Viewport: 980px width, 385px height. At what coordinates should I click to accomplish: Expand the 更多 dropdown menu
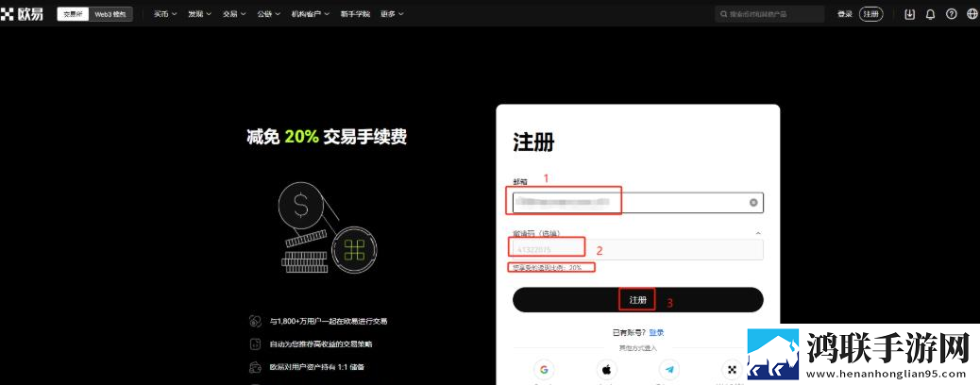point(392,14)
